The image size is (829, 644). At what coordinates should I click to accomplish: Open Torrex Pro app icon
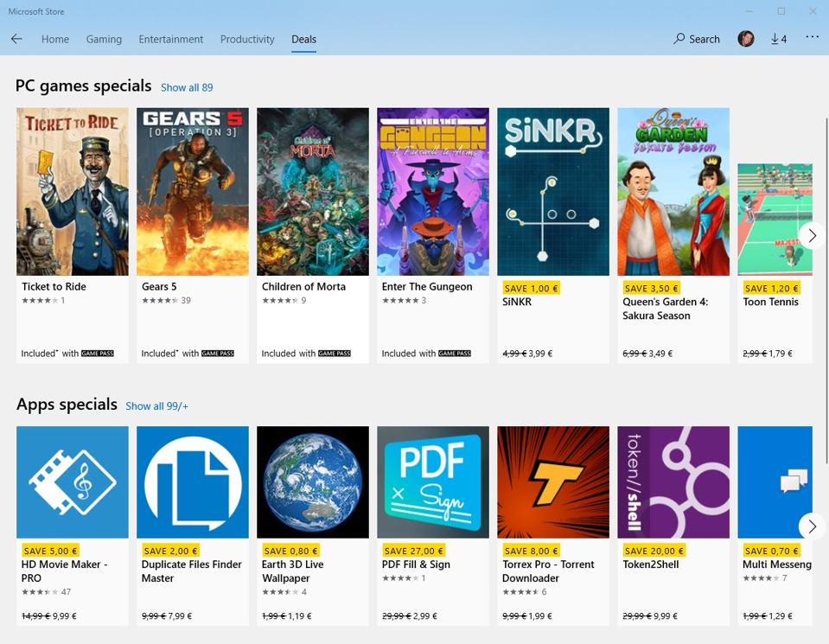(553, 482)
